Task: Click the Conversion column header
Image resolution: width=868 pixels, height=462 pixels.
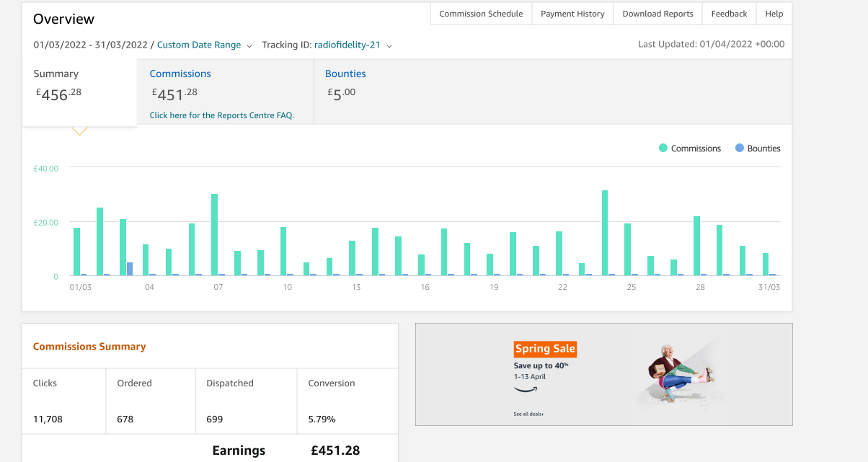Action: click(332, 383)
